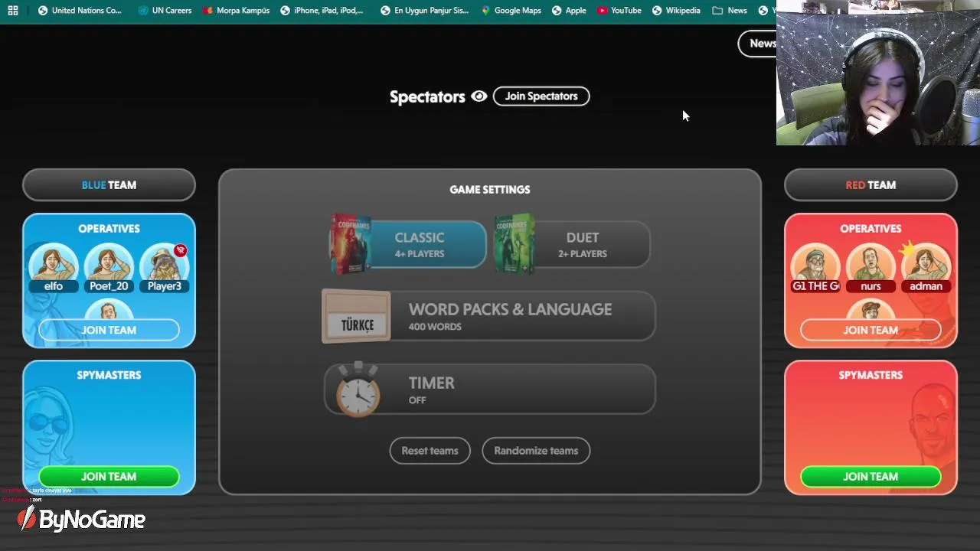Click the stopwatch timer icon
Screen dimensions: 980x551
coord(358,390)
